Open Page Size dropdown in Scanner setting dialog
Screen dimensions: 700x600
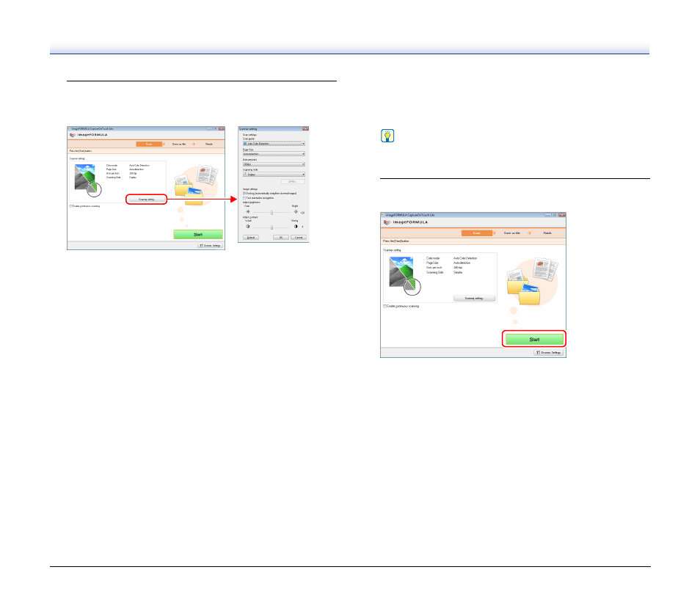tap(274, 154)
